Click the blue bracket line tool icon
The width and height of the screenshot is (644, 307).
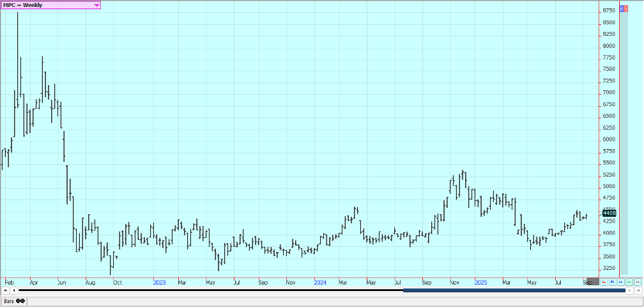coord(612,282)
